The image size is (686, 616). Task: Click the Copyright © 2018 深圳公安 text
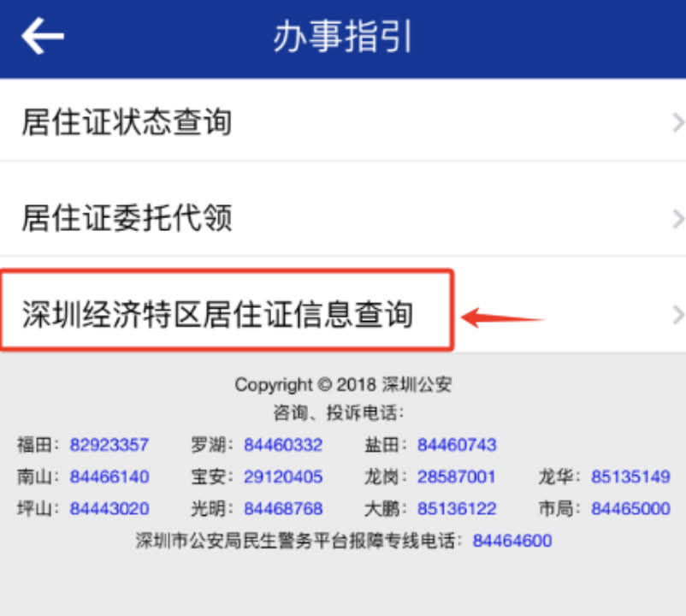click(x=343, y=384)
